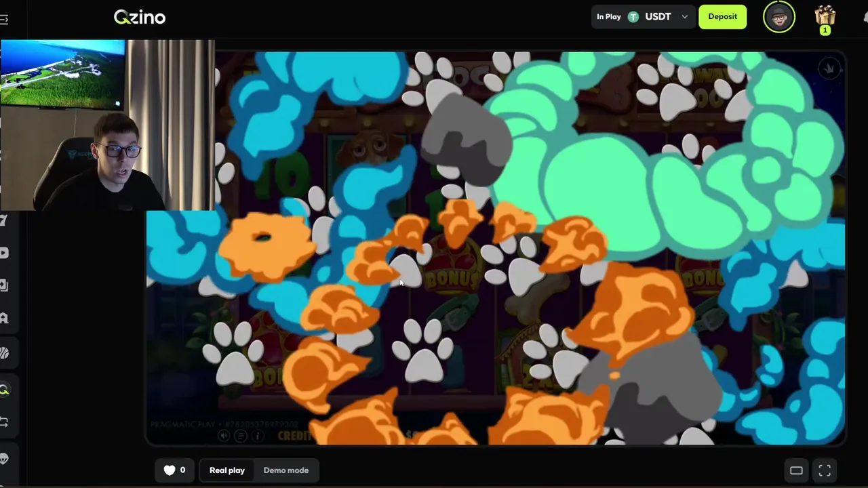Click the green Deposit button
Image resolution: width=868 pixels, height=488 pixels.
(x=722, y=17)
